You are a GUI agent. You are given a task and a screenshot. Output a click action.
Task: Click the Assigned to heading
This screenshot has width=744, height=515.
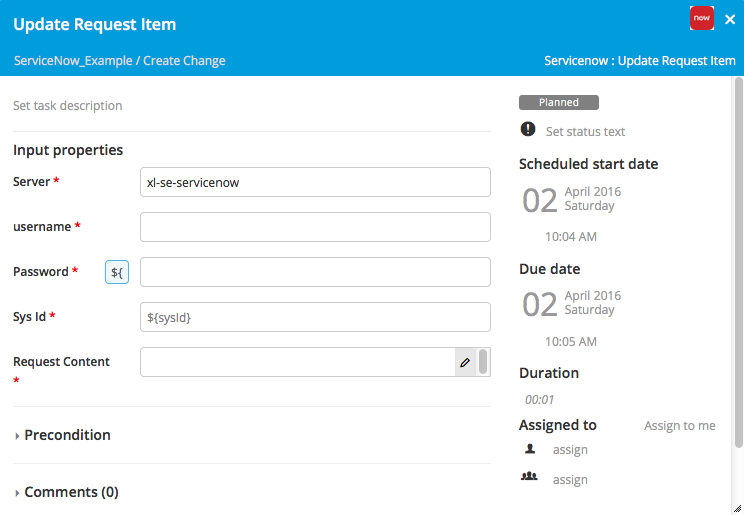(558, 425)
